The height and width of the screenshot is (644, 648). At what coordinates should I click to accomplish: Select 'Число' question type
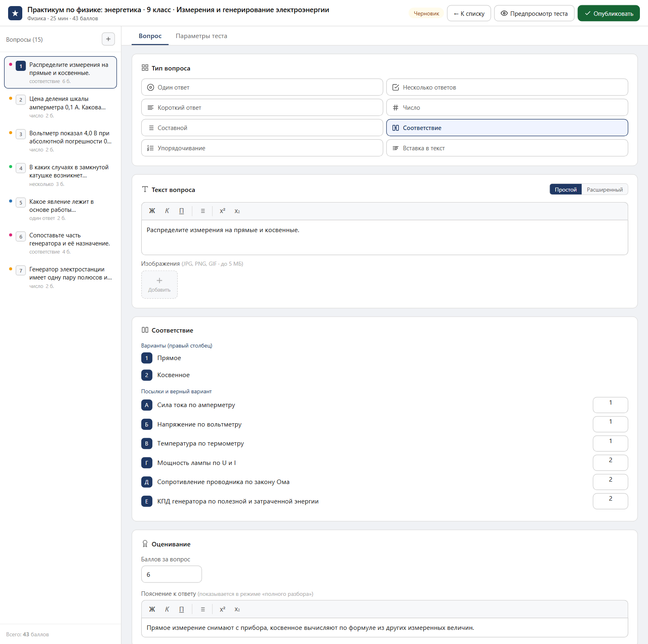coord(507,107)
